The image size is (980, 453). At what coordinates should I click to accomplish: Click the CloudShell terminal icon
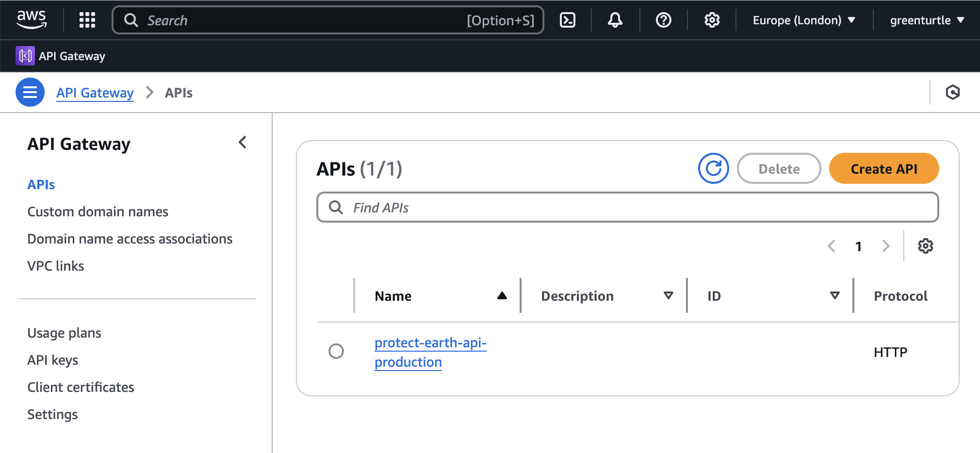[x=567, y=20]
